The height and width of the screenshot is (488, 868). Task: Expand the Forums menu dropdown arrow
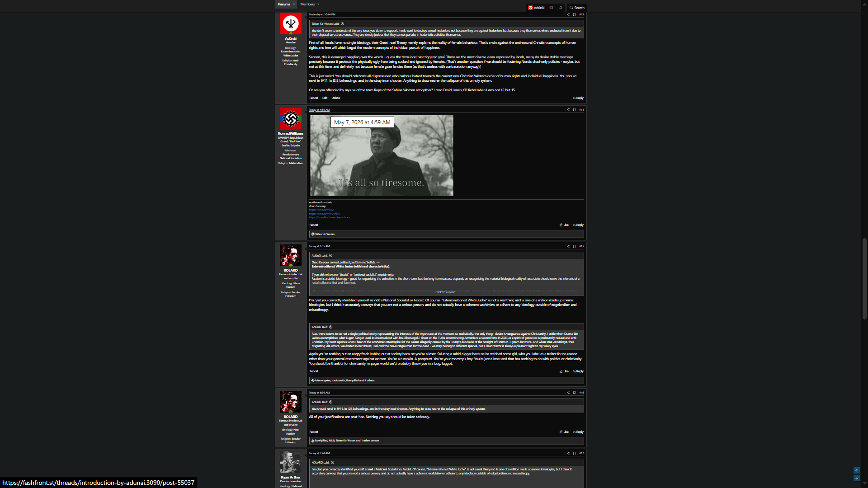294,4
